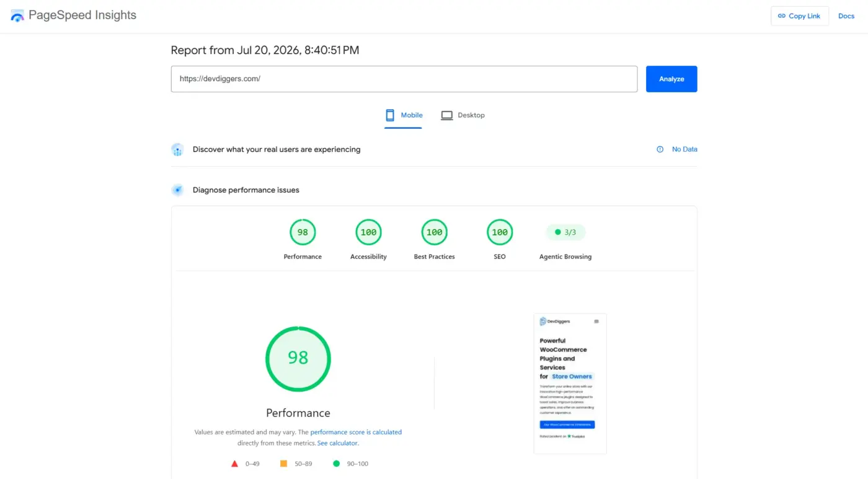Open the performance score is calculated link
This screenshot has width=868, height=479.
tap(356, 432)
